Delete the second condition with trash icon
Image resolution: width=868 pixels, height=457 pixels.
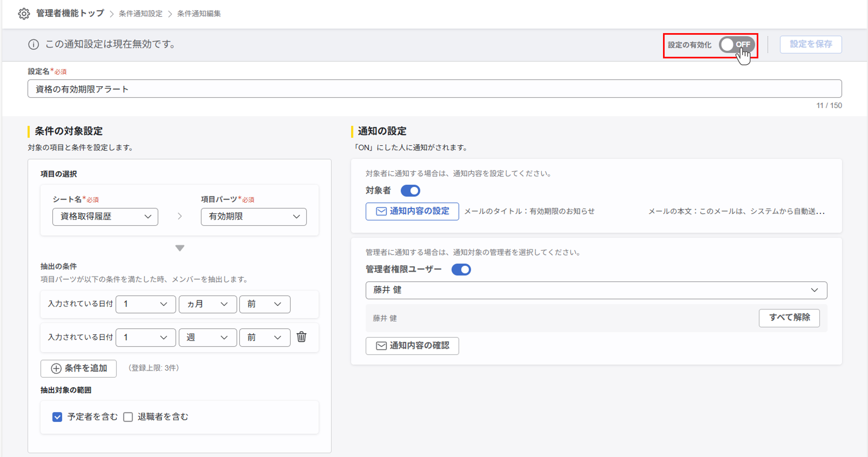(301, 337)
